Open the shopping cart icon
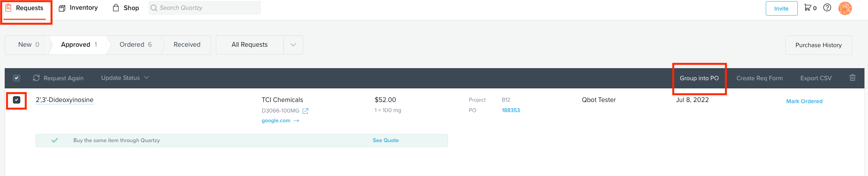This screenshot has height=176, width=868. tap(808, 7)
